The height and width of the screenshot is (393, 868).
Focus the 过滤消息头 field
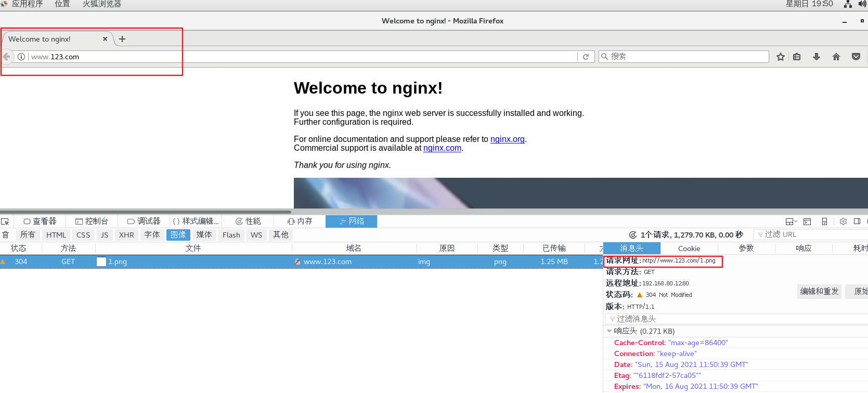click(x=736, y=319)
